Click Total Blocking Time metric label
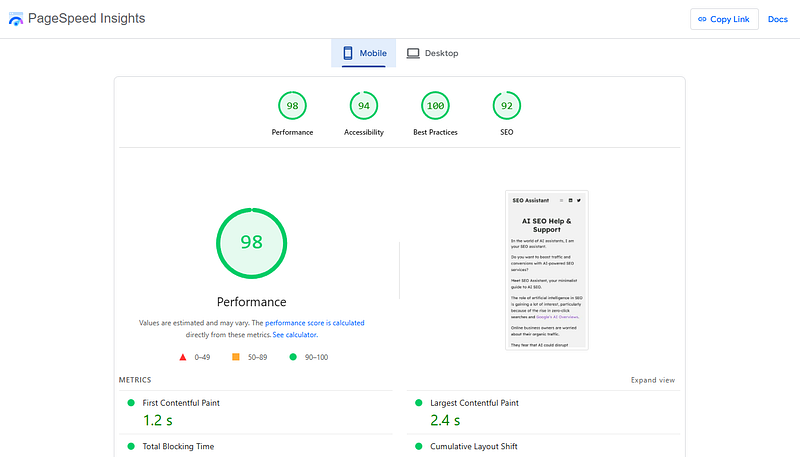The height and width of the screenshot is (457, 800). point(178,446)
